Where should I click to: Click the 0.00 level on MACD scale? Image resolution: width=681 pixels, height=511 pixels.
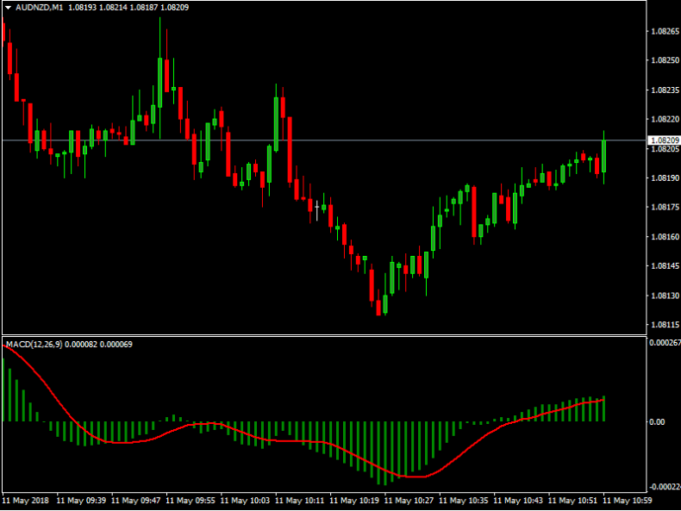(x=657, y=421)
